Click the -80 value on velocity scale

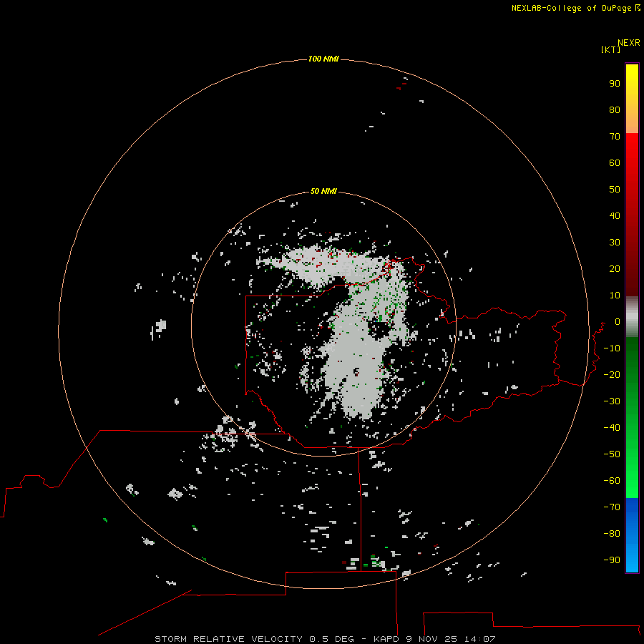pyautogui.click(x=612, y=534)
